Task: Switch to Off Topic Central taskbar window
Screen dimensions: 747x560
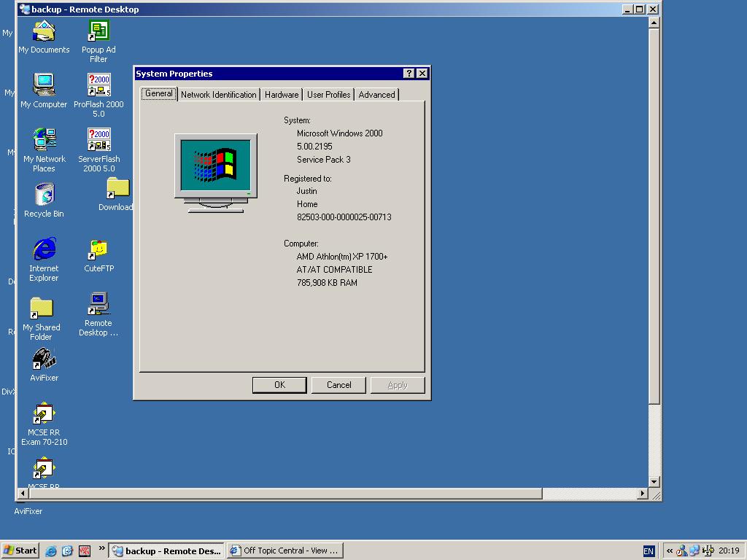Action: click(285, 551)
